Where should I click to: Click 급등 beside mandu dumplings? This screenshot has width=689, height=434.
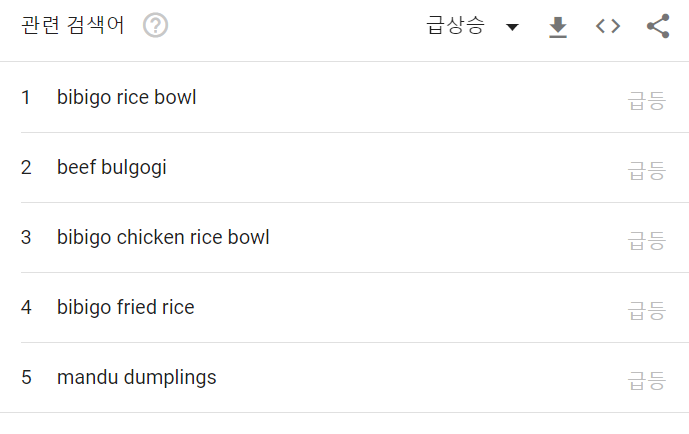(647, 381)
